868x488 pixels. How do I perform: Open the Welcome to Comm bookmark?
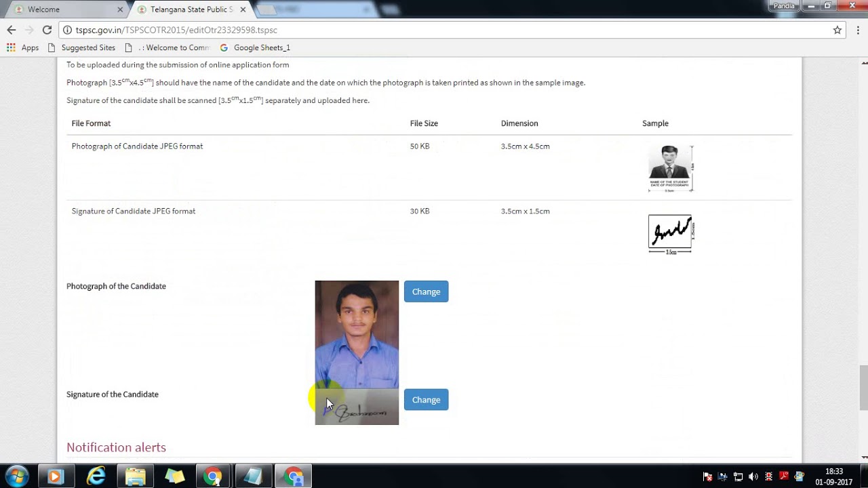point(167,47)
